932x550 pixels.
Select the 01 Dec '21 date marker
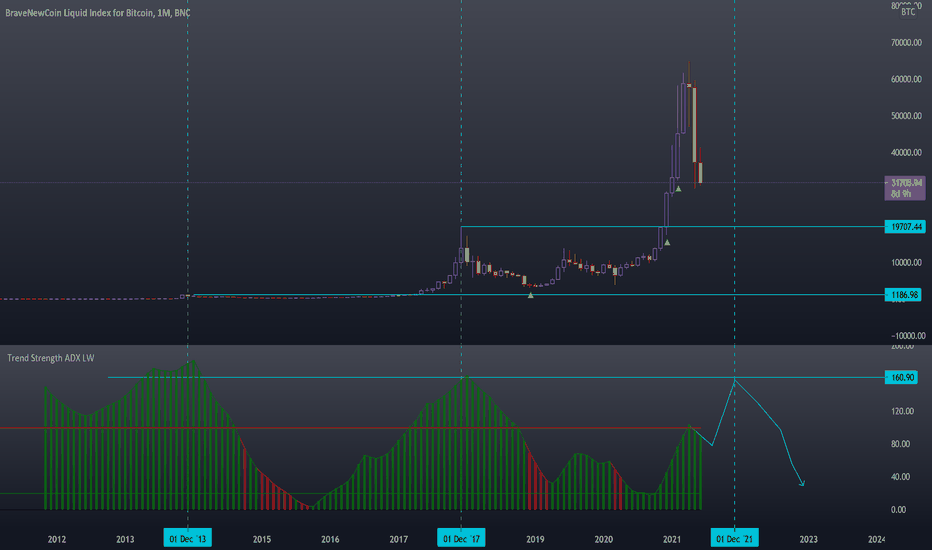pos(734,539)
